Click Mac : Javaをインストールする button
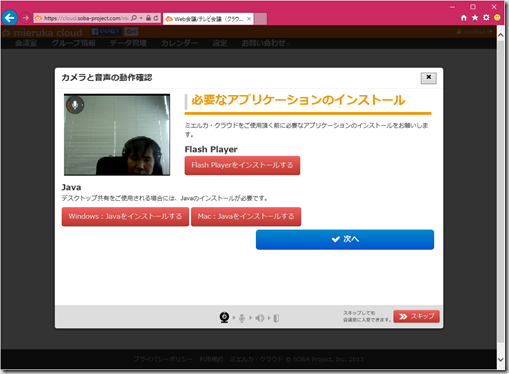The height and width of the screenshot is (374, 509). tap(246, 217)
